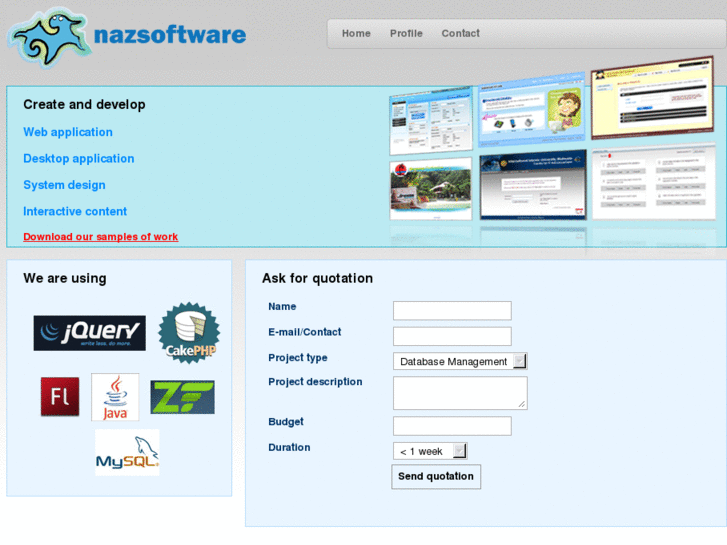Expand the Duration dropdown
Screen dimensions: 727x545
(430, 451)
